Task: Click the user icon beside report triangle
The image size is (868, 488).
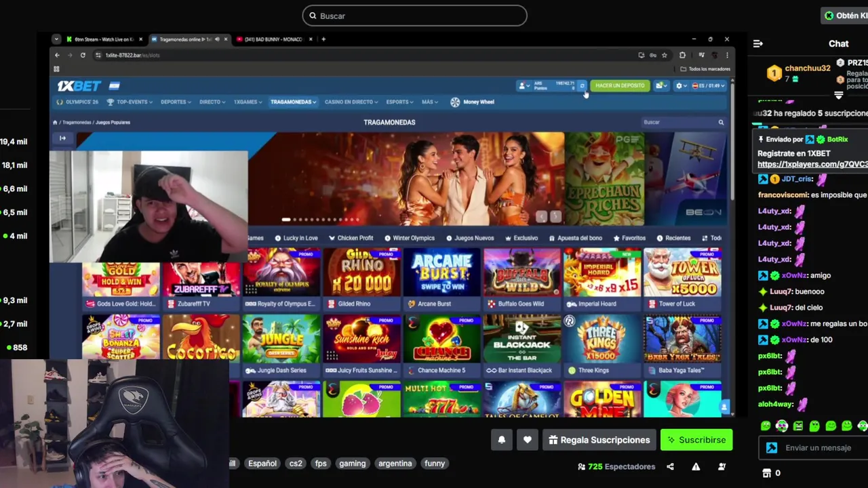Action: click(722, 466)
